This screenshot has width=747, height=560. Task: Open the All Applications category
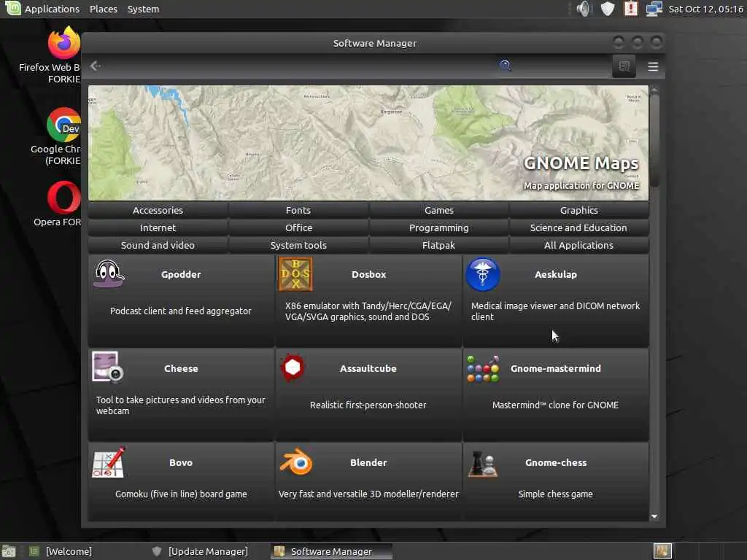578,245
